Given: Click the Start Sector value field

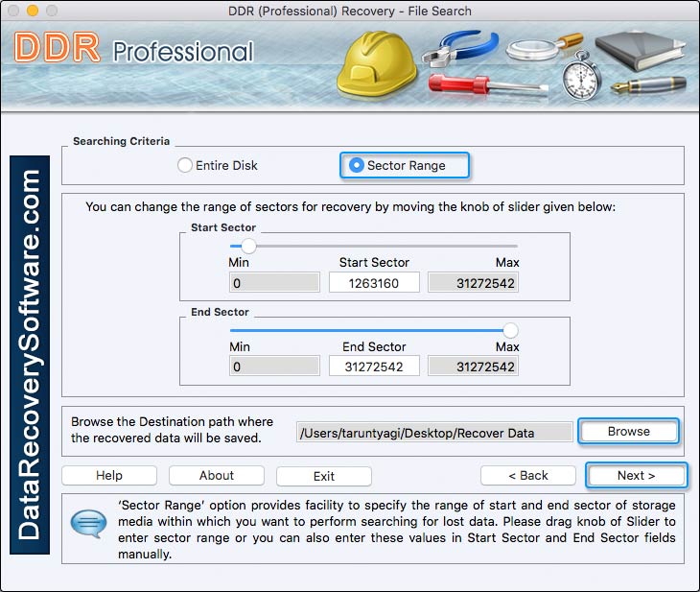Looking at the screenshot, I should coord(374,282).
